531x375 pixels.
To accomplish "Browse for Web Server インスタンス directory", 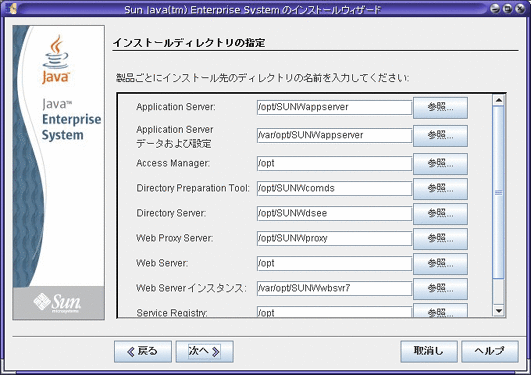I will tap(440, 289).
